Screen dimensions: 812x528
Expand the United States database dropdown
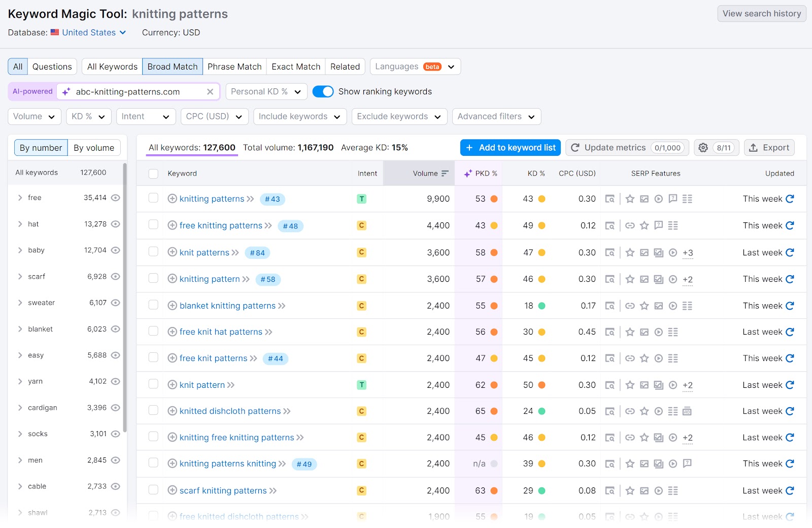pos(88,32)
